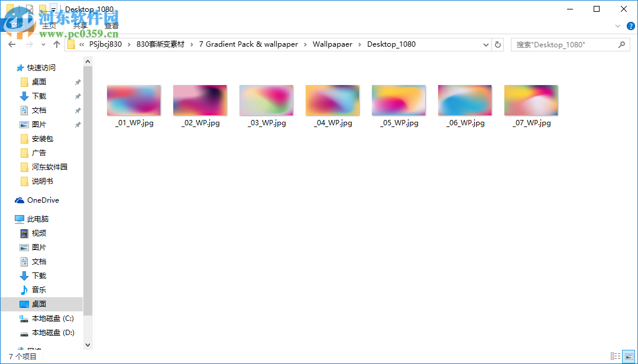Viewport: 638px width, 364px height.
Task: Go to Wallpapaer breadcrumb folder
Action: pyautogui.click(x=332, y=44)
